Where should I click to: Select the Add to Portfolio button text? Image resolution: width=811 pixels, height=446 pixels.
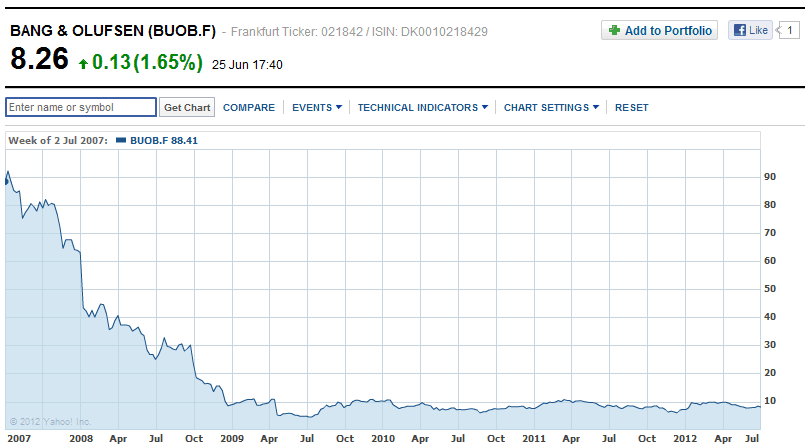668,31
